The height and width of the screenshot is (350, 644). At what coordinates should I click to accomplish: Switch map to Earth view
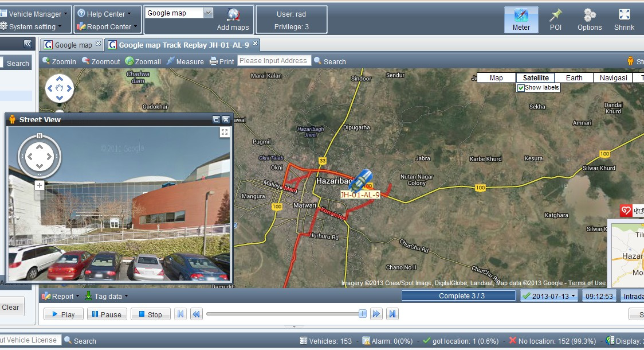574,77
